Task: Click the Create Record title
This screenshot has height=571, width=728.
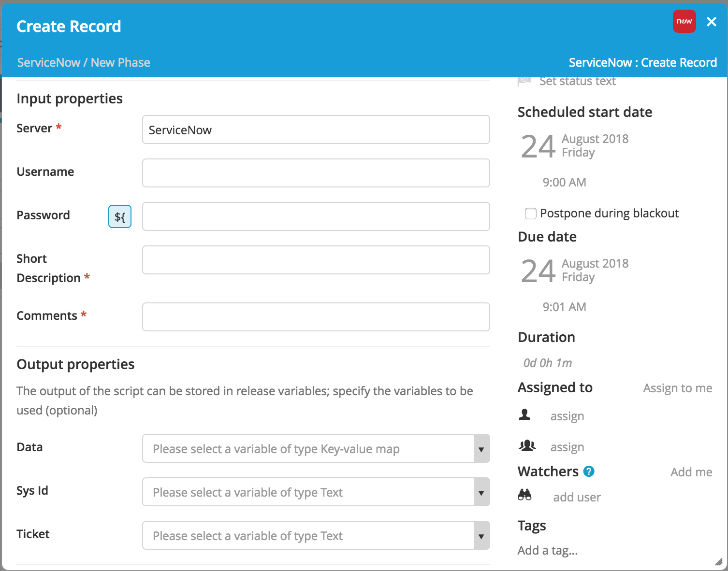Action: point(69,26)
